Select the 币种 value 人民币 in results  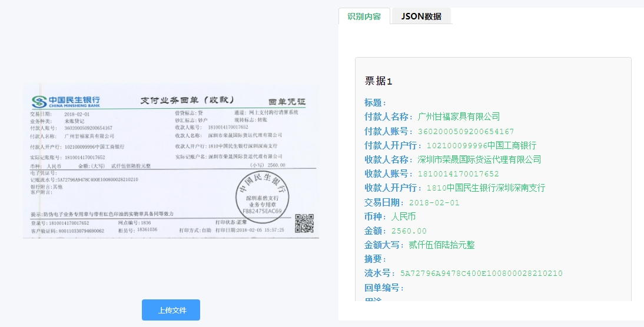403,216
